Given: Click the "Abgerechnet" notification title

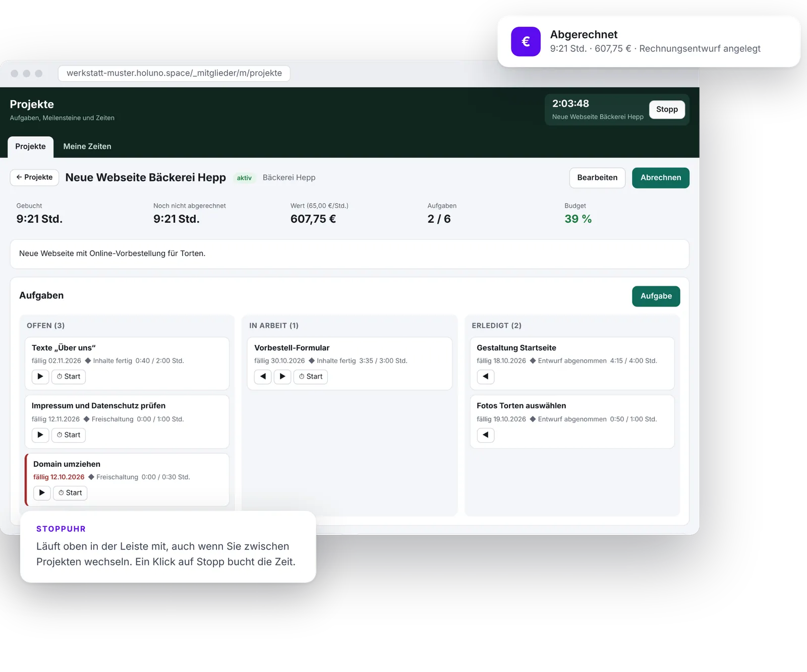Looking at the screenshot, I should (x=584, y=35).
